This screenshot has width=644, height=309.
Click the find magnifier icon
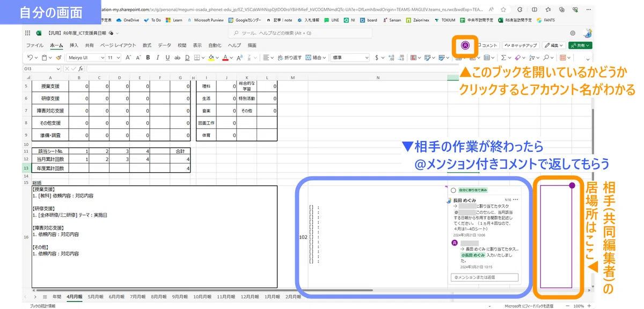pos(546,57)
